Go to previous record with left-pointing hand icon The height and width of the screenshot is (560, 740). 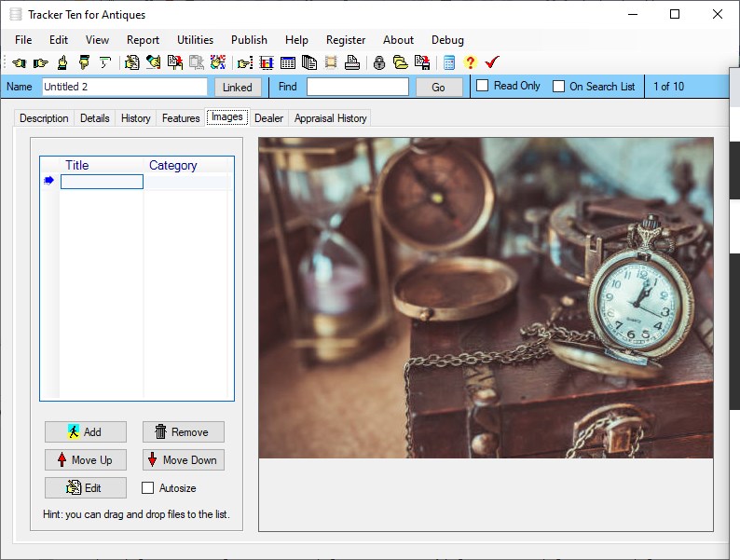coord(20,62)
